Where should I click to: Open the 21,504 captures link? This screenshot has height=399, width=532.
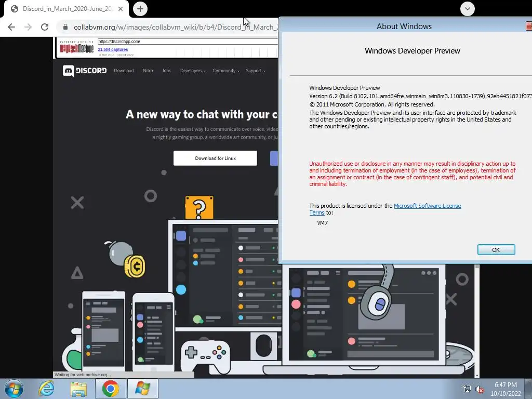pos(113,49)
